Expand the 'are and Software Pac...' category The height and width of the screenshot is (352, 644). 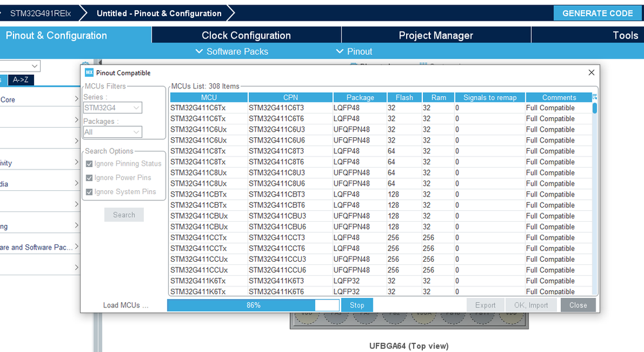point(77,246)
